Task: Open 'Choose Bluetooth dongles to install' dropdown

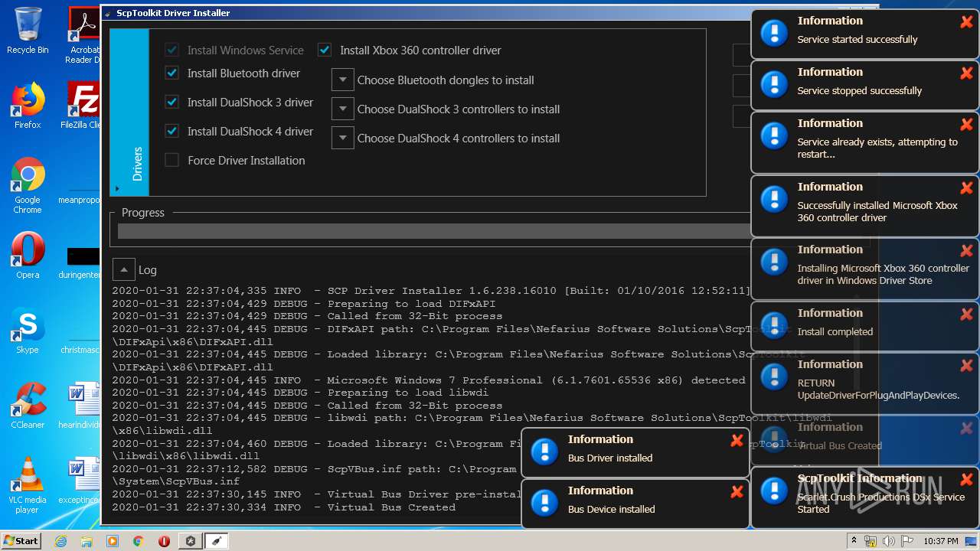Action: click(x=342, y=80)
